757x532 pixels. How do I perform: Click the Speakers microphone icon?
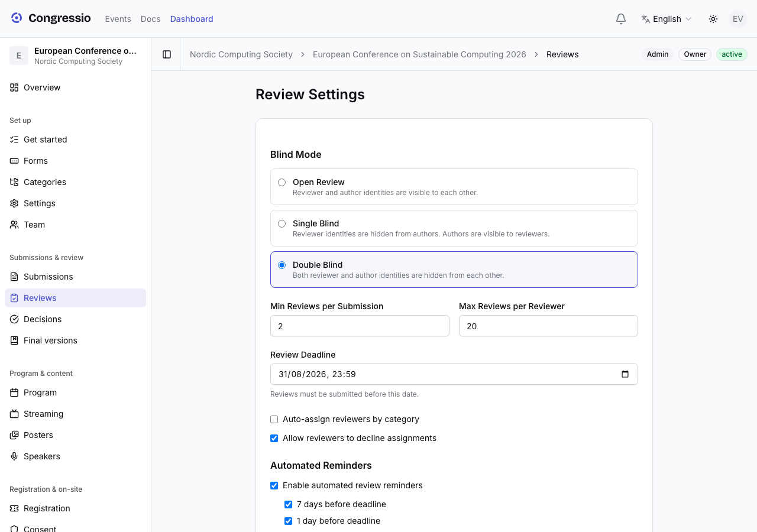(14, 456)
